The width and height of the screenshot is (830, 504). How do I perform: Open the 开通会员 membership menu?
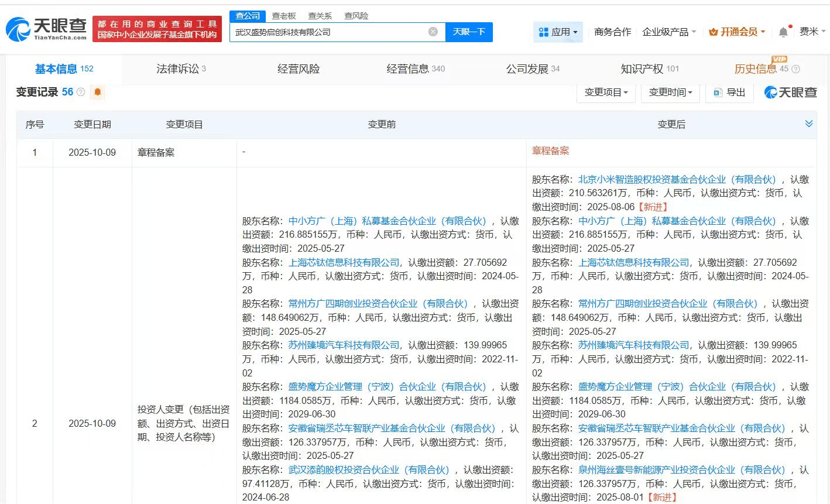[737, 32]
